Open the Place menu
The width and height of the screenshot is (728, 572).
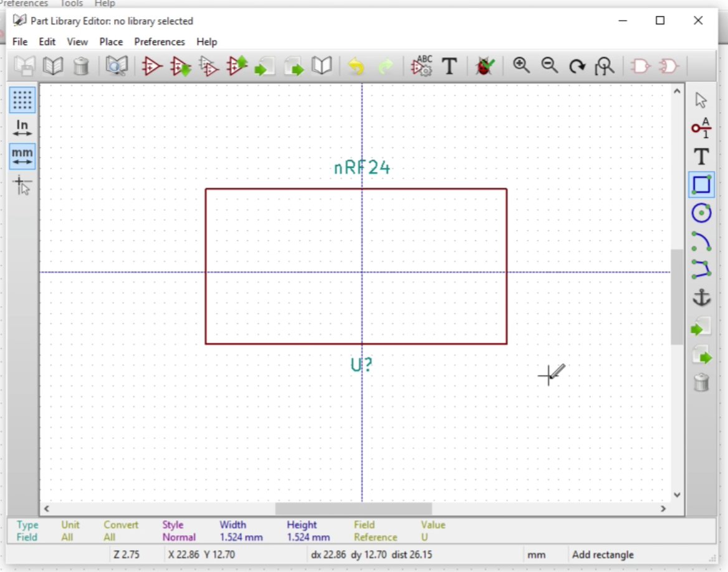click(x=111, y=42)
